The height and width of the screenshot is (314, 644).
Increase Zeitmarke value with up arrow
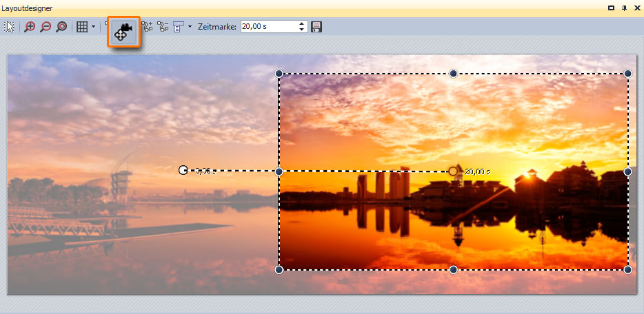302,24
